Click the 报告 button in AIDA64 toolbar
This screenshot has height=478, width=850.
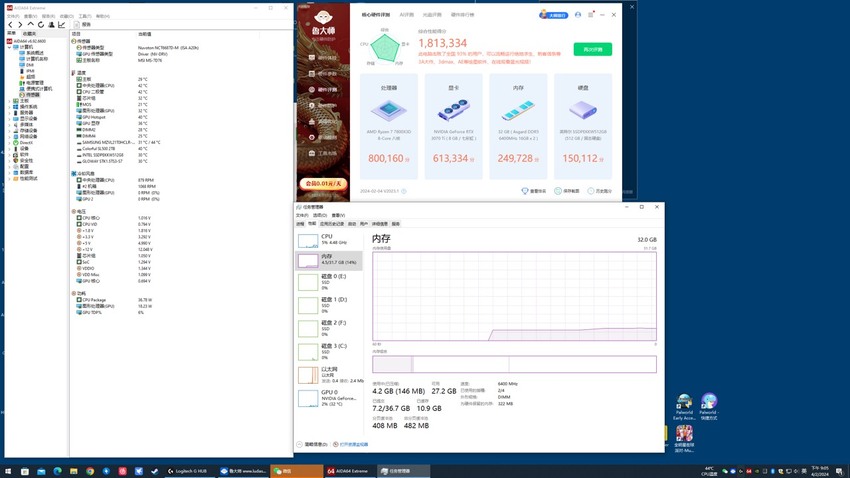click(83, 24)
